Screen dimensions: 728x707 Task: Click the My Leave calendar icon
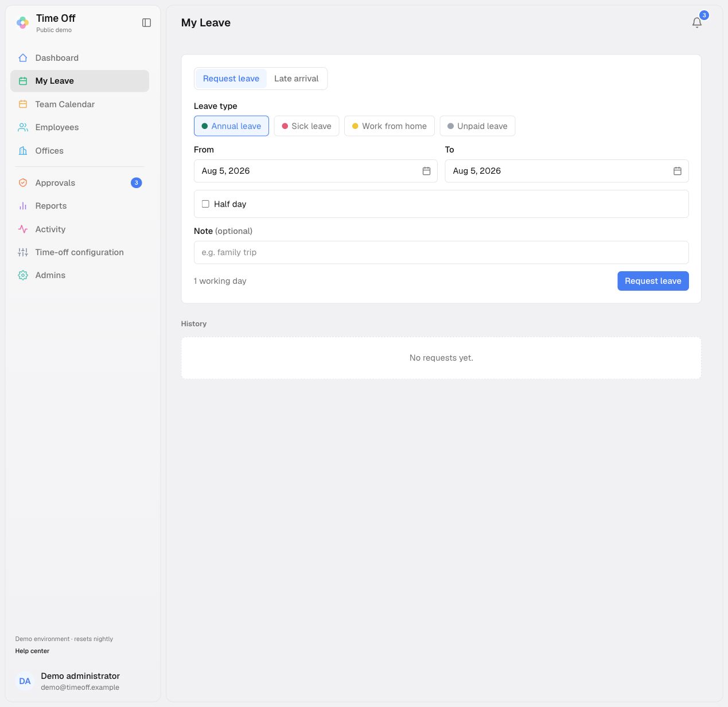pos(23,81)
